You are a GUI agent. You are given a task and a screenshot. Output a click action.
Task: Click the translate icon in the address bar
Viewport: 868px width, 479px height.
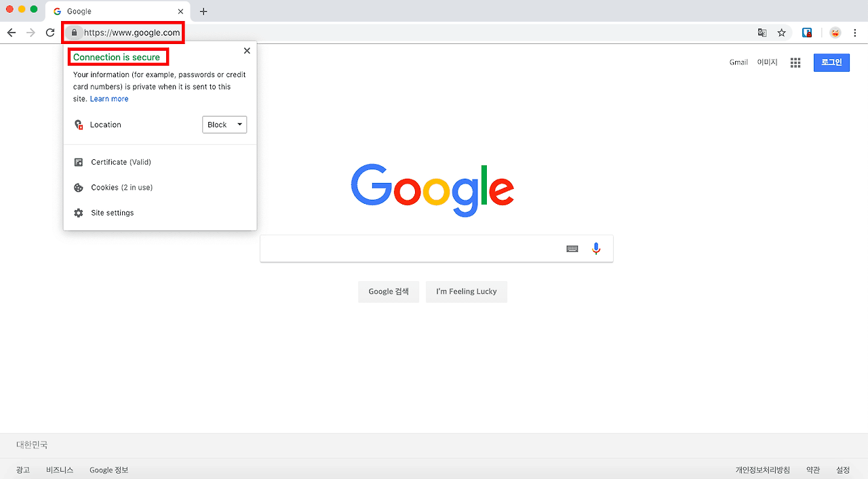(762, 32)
